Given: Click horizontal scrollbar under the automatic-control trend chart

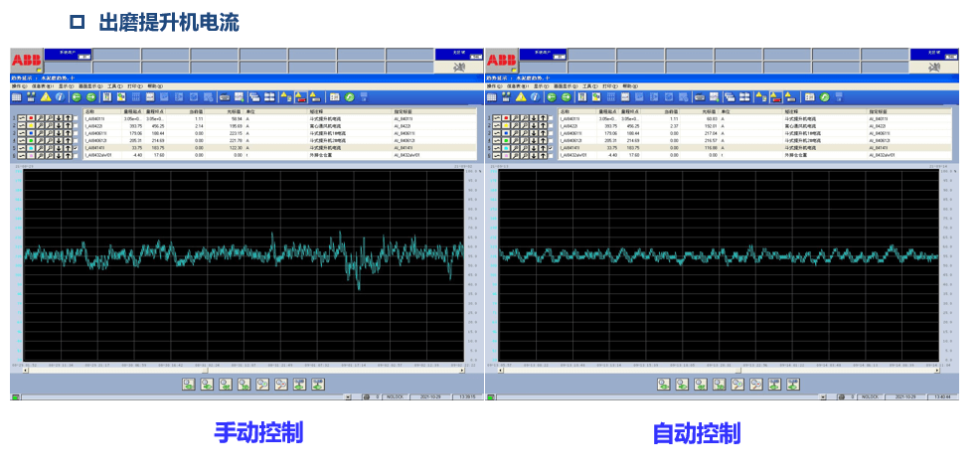Looking at the screenshot, I should click(x=716, y=371).
